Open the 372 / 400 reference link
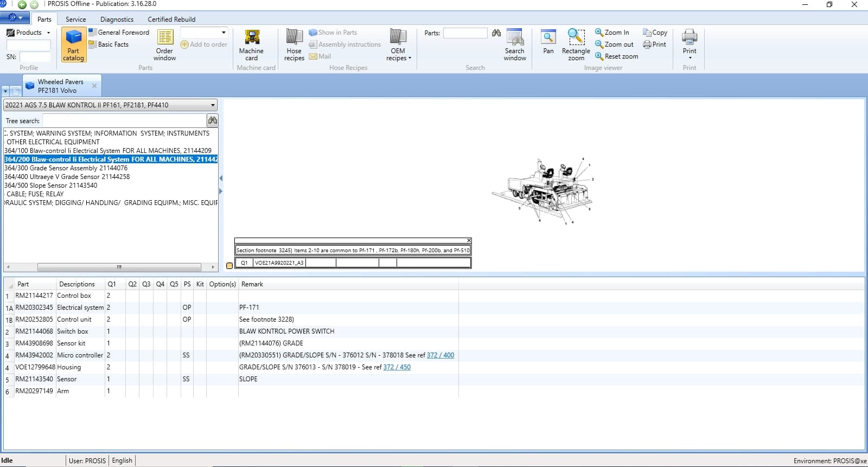Image resolution: width=868 pixels, height=467 pixels. pos(441,355)
